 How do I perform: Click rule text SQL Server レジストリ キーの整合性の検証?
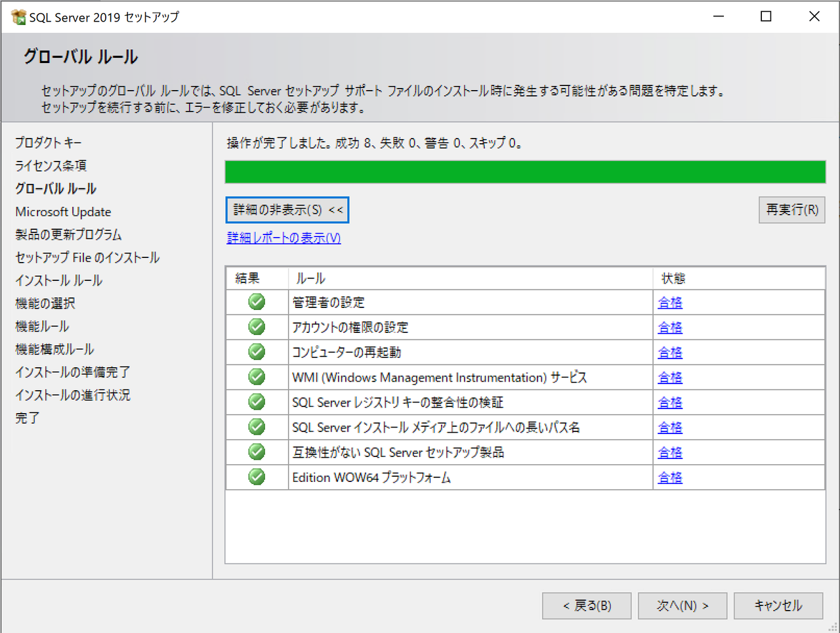(398, 403)
